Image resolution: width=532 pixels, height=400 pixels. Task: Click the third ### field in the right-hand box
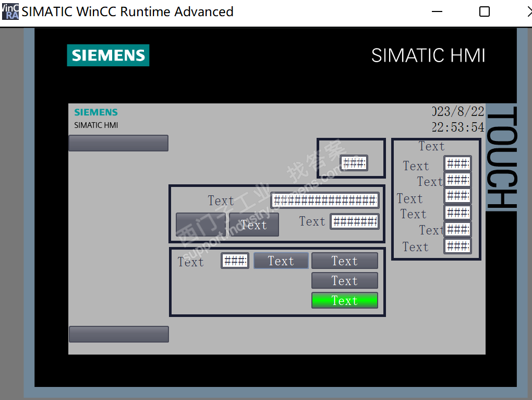pos(458,196)
